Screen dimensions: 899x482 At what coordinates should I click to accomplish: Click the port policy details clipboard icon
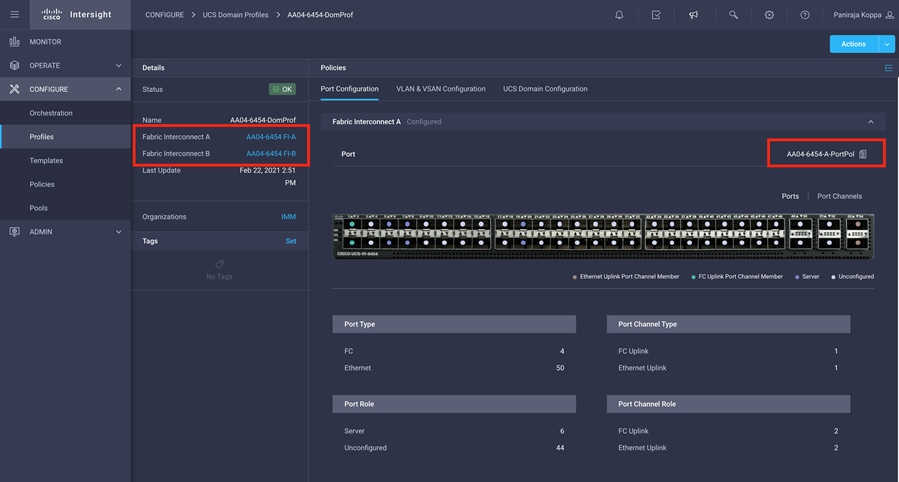(863, 154)
